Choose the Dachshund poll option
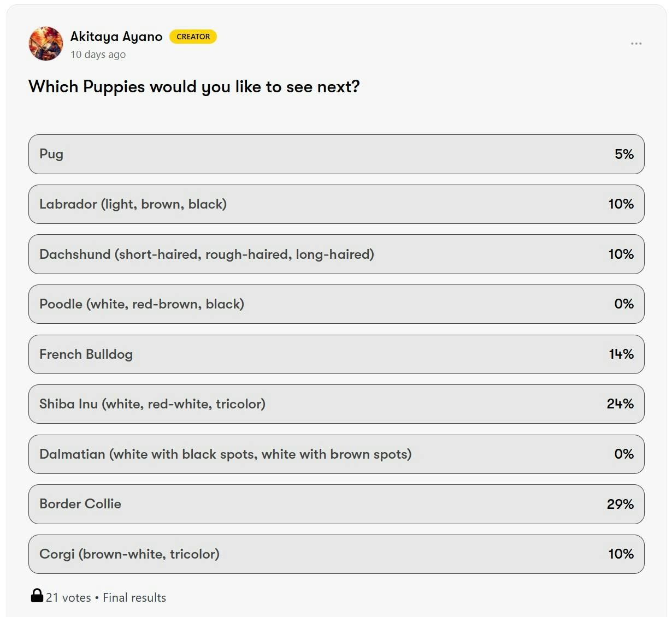Screen dimensions: 672x617 click(x=336, y=254)
